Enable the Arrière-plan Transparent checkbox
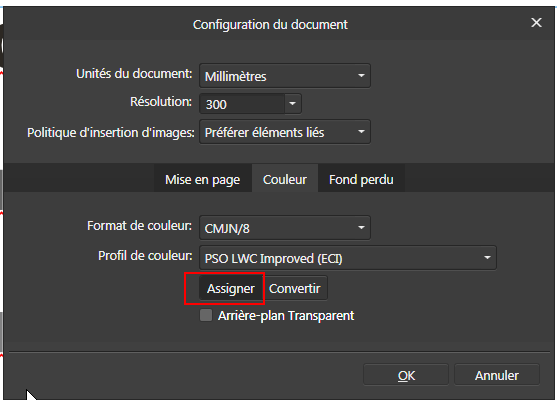Image resolution: width=557 pixels, height=400 pixels. coord(206,315)
